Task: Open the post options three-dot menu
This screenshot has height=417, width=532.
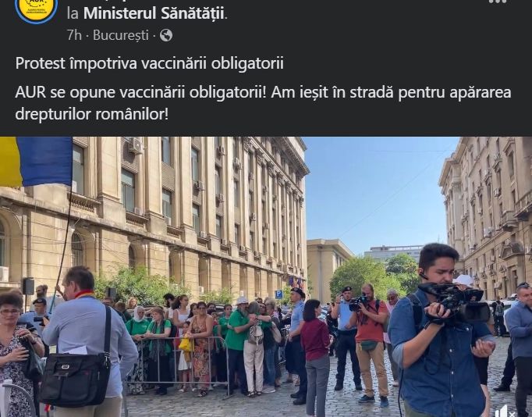Action: tap(498, 2)
